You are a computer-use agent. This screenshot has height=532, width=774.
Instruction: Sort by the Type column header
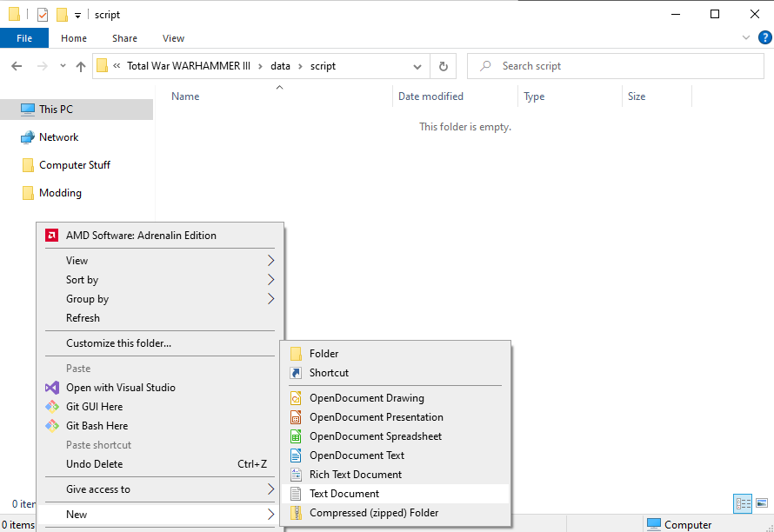(570, 96)
